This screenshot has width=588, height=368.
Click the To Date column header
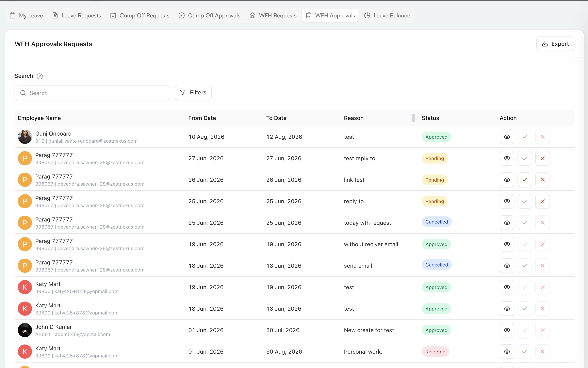point(276,118)
